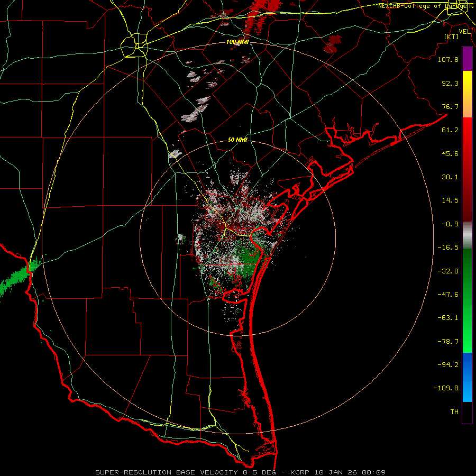The height and width of the screenshot is (476, 476).
Task: Select the 30.1 velocity scale value
Action: point(450,177)
